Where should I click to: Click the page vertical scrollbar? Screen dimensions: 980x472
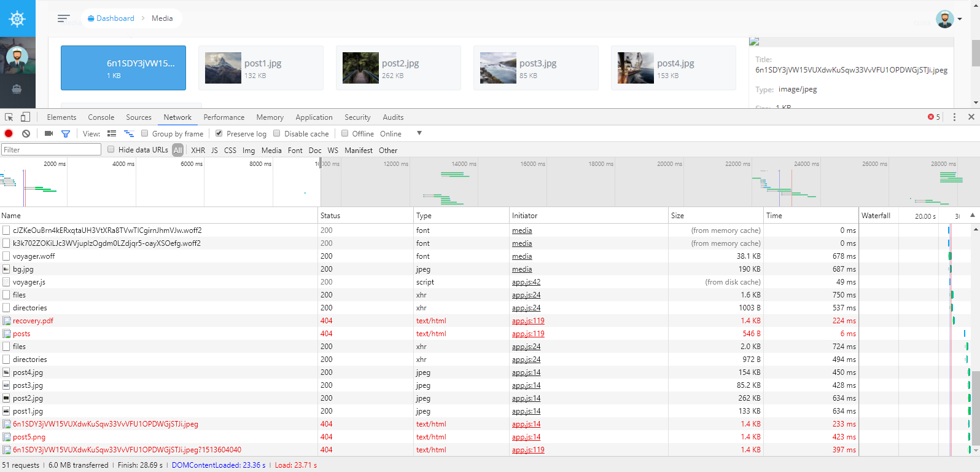coord(976,52)
